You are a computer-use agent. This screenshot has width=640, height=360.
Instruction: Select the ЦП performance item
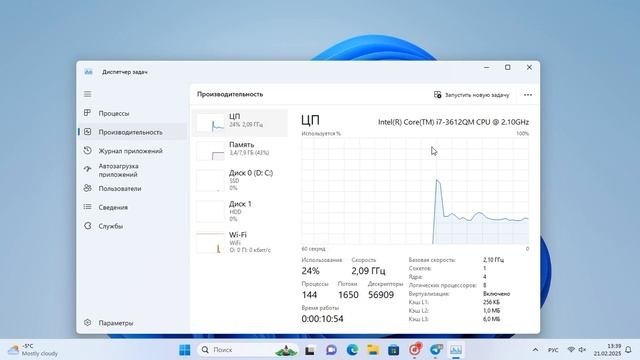[240, 122]
